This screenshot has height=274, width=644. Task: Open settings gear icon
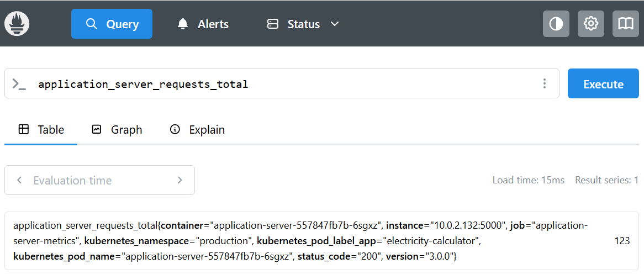tap(591, 24)
